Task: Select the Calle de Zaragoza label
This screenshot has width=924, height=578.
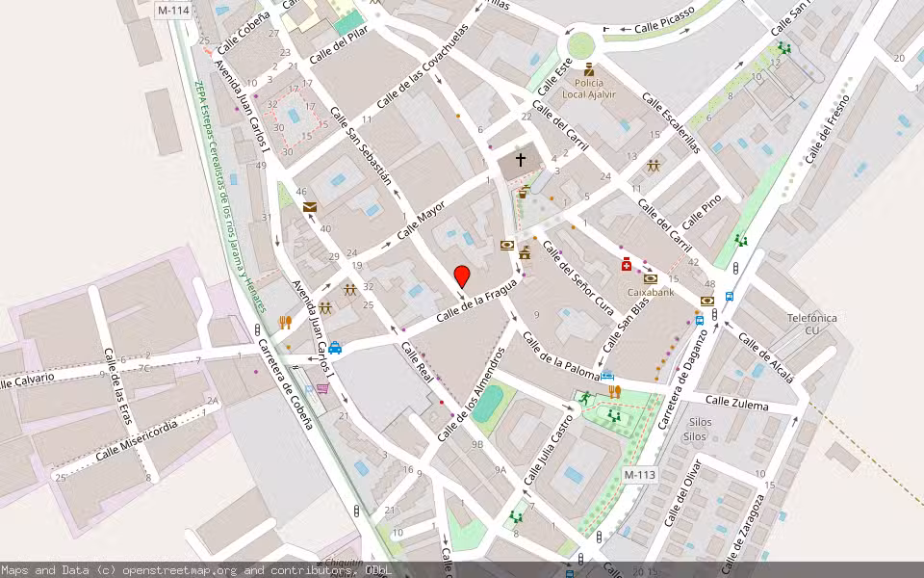Action: [x=742, y=534]
